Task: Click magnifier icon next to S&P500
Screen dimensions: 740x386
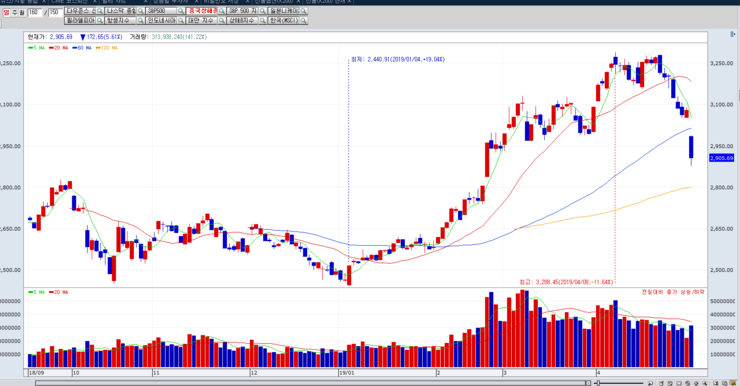Action: pyautogui.click(x=181, y=11)
